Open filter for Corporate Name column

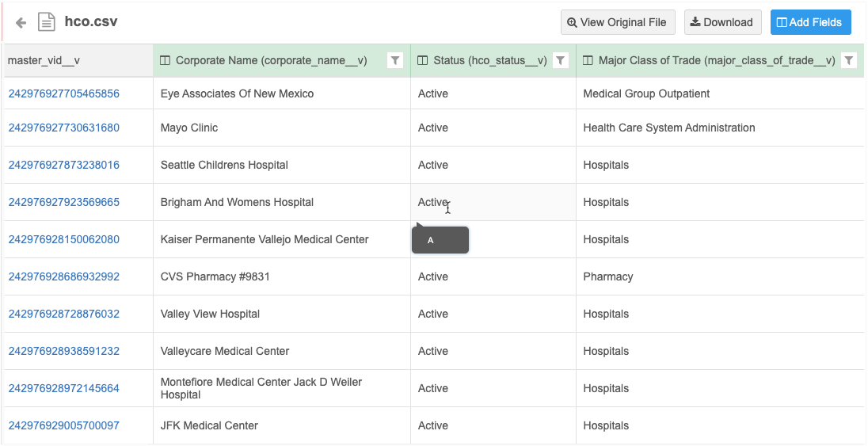pos(394,60)
